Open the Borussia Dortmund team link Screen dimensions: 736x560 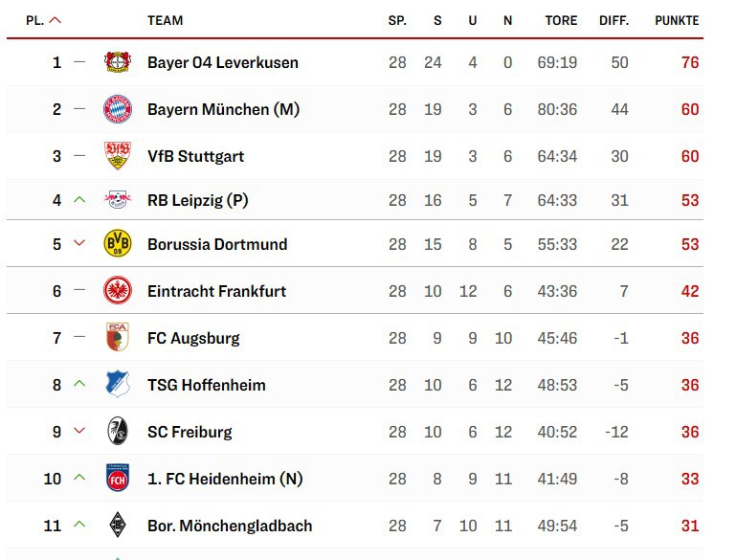point(217,244)
